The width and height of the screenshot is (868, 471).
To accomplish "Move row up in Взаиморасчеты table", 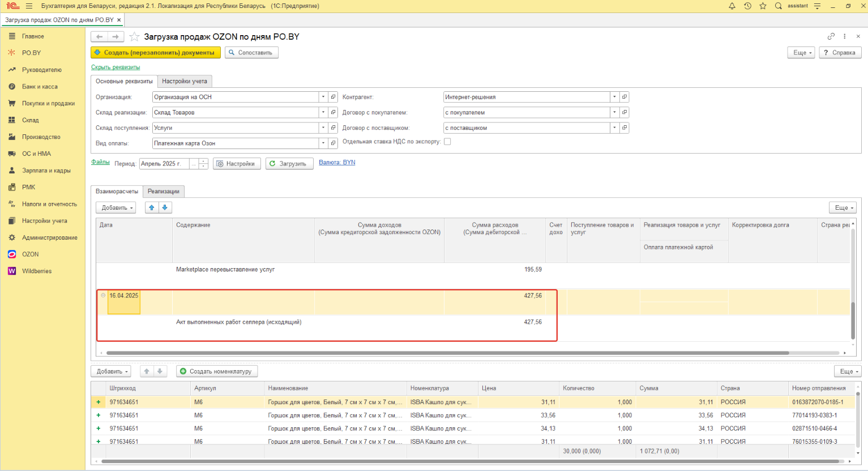I will click(152, 208).
